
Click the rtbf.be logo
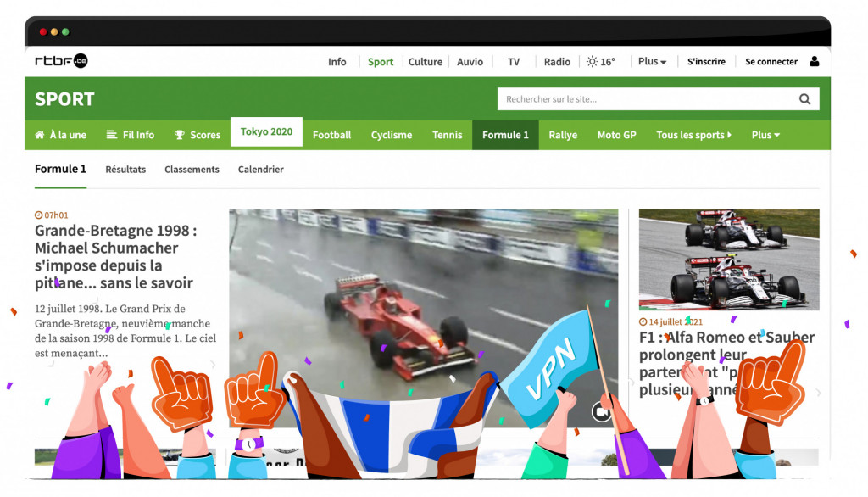pos(61,61)
